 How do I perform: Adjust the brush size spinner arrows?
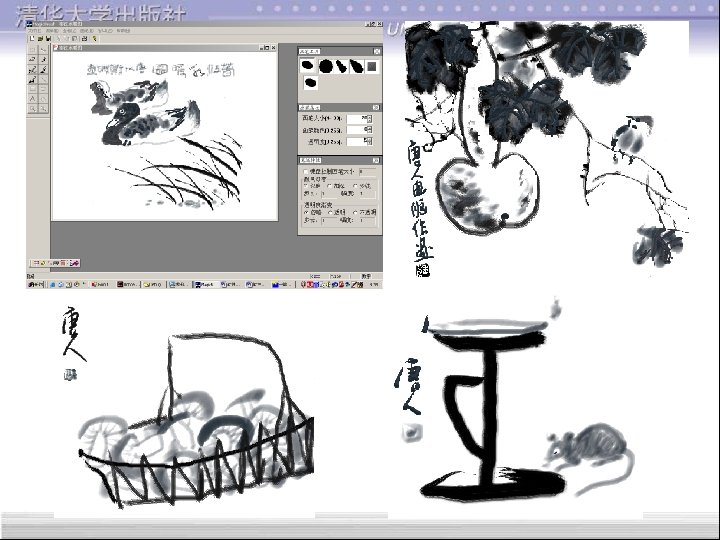(370, 119)
